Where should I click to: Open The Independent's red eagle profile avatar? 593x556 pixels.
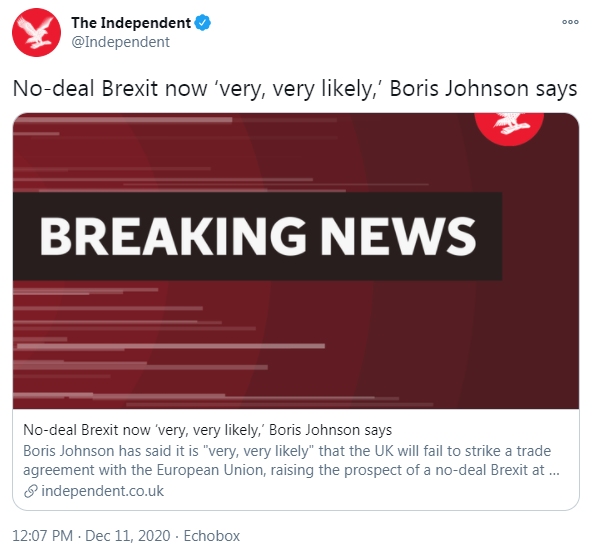tap(36, 32)
